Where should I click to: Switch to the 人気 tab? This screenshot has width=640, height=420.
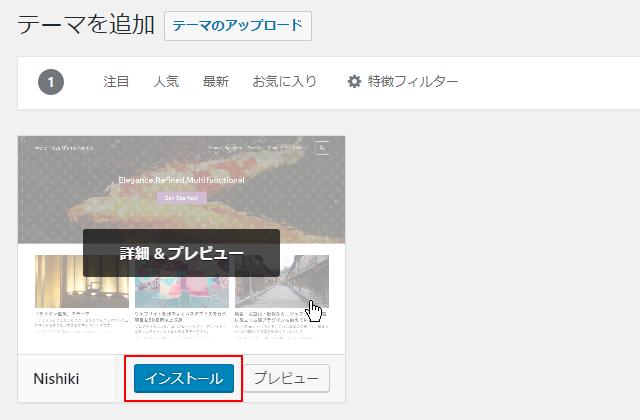pos(166,82)
